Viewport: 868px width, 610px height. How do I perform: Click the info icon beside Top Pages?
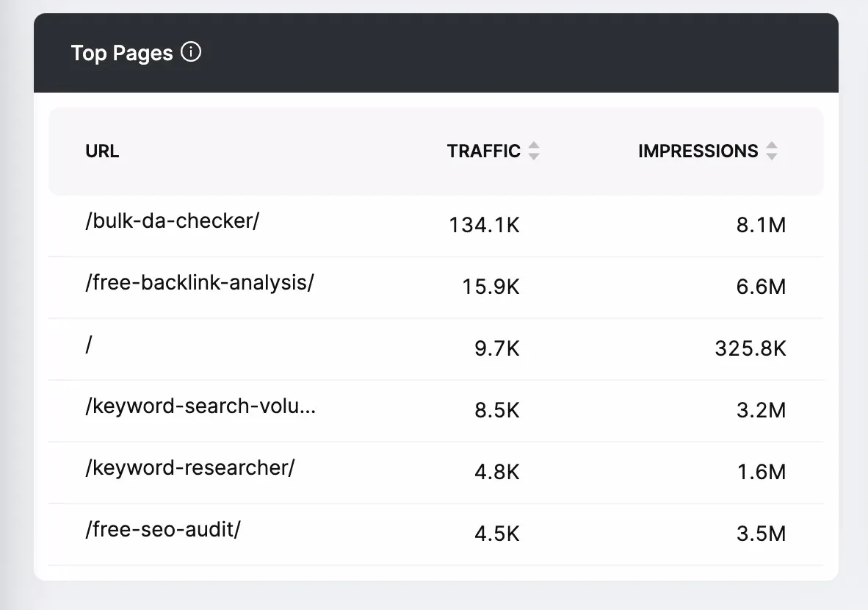pyautogui.click(x=191, y=53)
